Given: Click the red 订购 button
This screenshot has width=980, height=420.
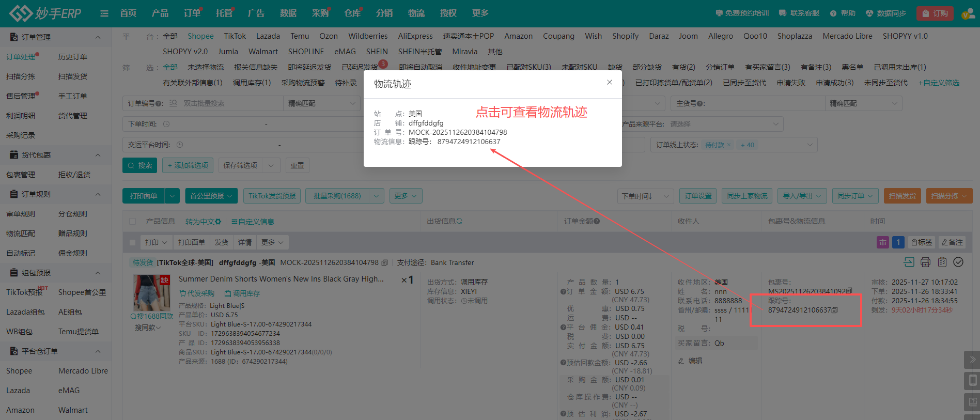Looking at the screenshot, I should [935, 13].
